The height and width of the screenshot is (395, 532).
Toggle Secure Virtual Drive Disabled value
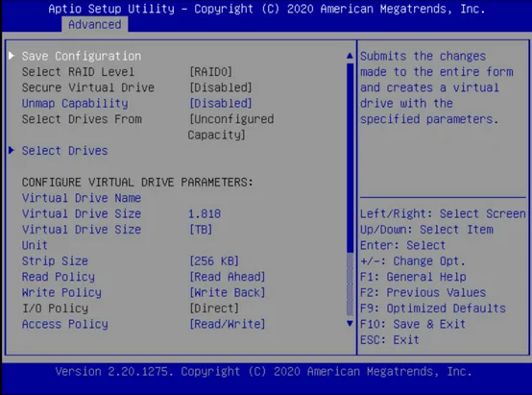tap(221, 87)
